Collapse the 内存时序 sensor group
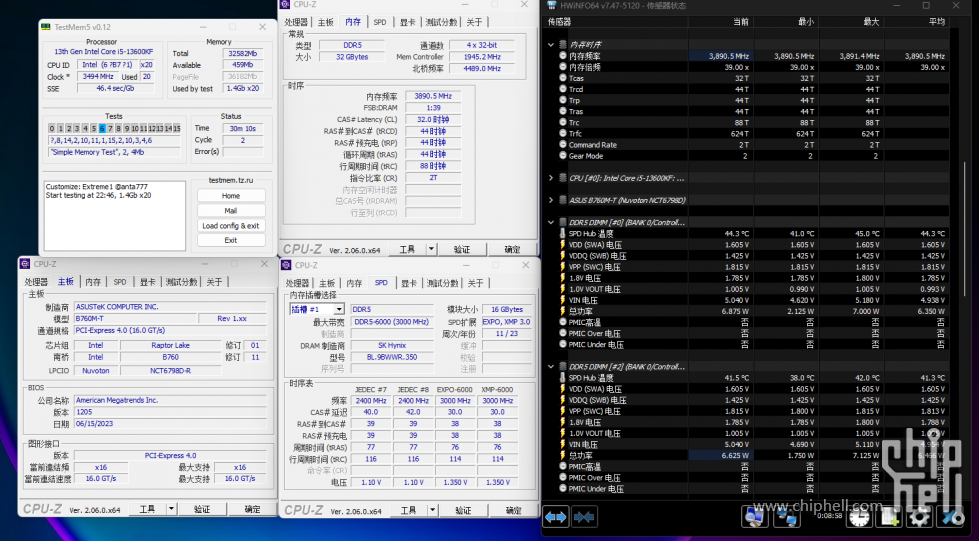 pos(551,45)
